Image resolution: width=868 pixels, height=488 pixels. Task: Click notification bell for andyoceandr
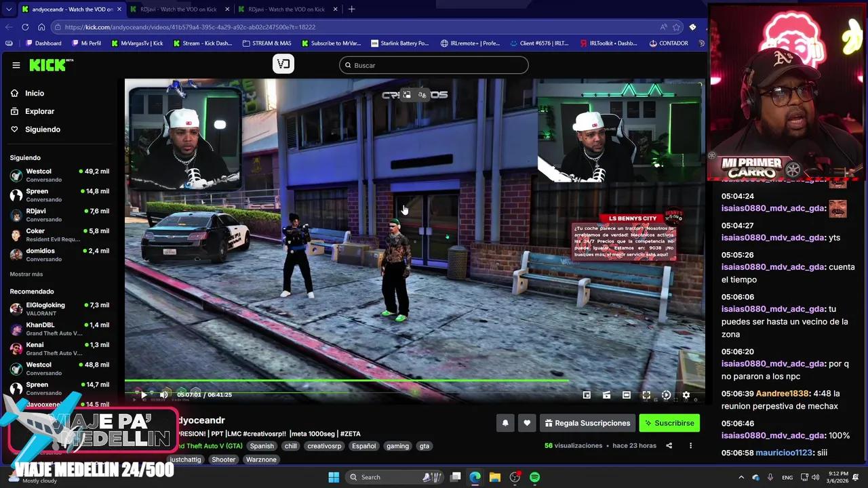click(x=505, y=423)
